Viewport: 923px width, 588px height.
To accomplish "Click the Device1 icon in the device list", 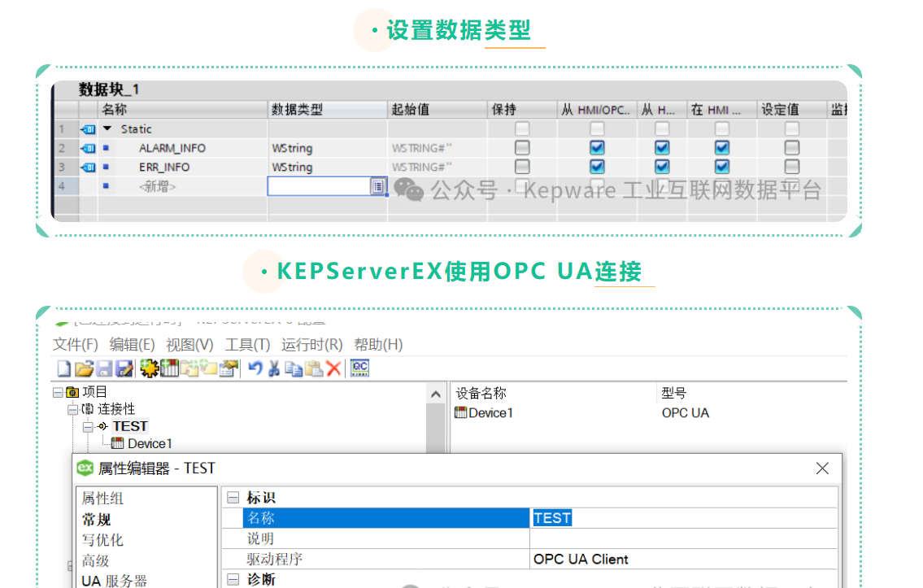I will (x=461, y=412).
